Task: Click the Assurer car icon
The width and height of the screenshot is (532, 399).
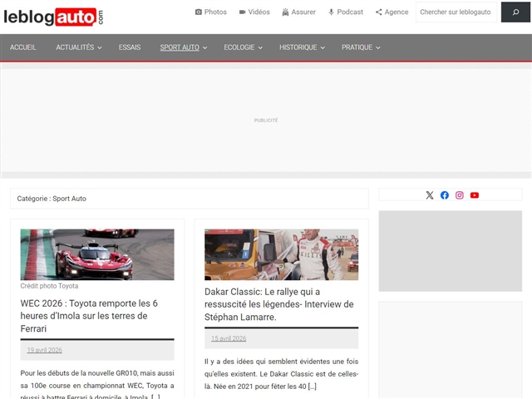Action: [285, 12]
